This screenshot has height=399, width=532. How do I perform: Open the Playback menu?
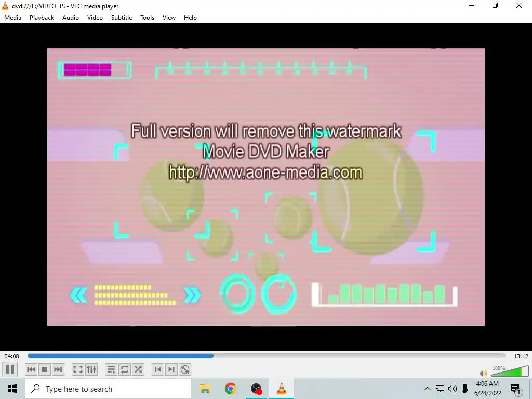42,18
